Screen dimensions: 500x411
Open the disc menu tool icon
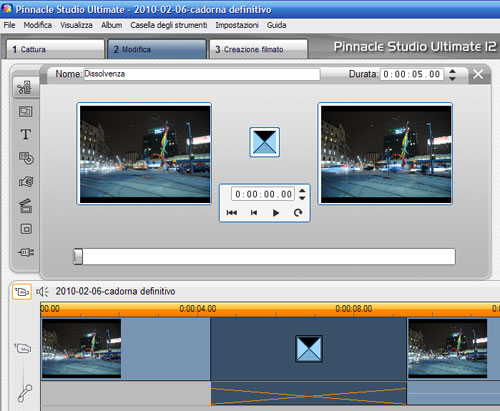[26, 158]
